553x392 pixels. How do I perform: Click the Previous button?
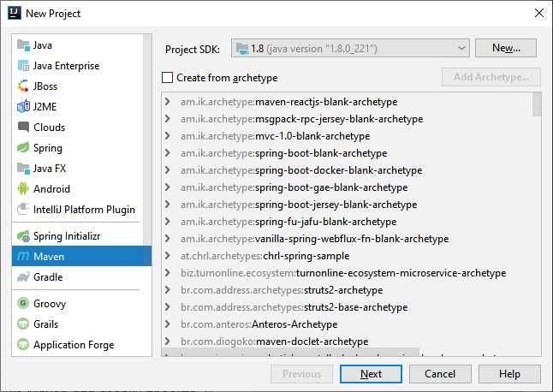[x=301, y=374]
